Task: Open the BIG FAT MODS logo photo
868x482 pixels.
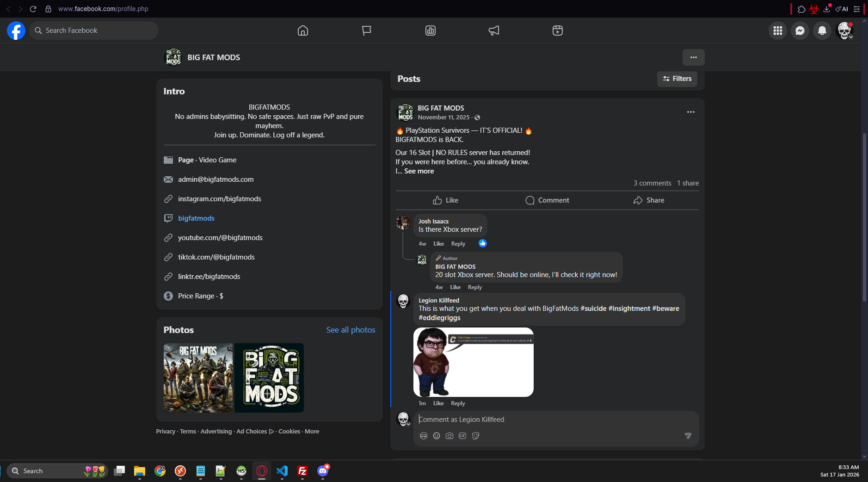Action: tap(269, 378)
